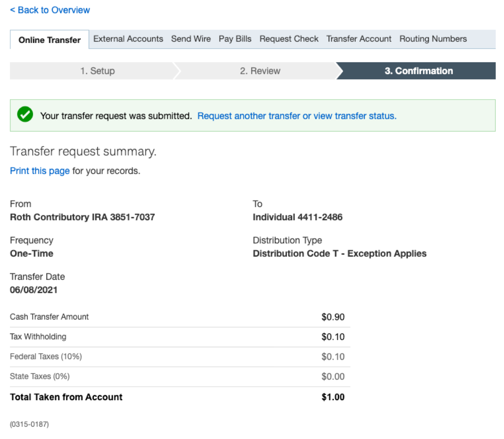The width and height of the screenshot is (504, 439).
Task: Navigate to the Request Check tab
Action: 289,39
